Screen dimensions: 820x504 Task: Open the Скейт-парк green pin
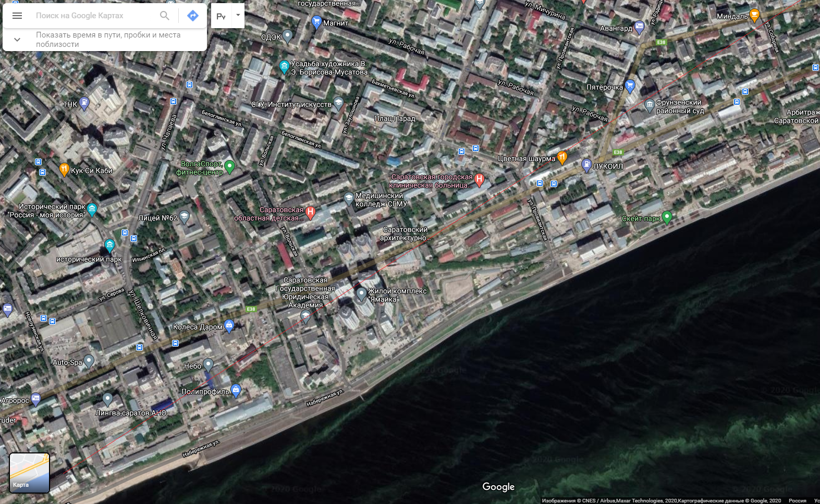[667, 217]
